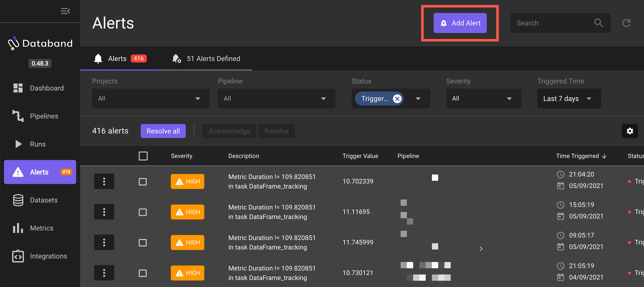Click the refresh icon near Search
Image resolution: width=644 pixels, height=287 pixels.
pyautogui.click(x=626, y=23)
